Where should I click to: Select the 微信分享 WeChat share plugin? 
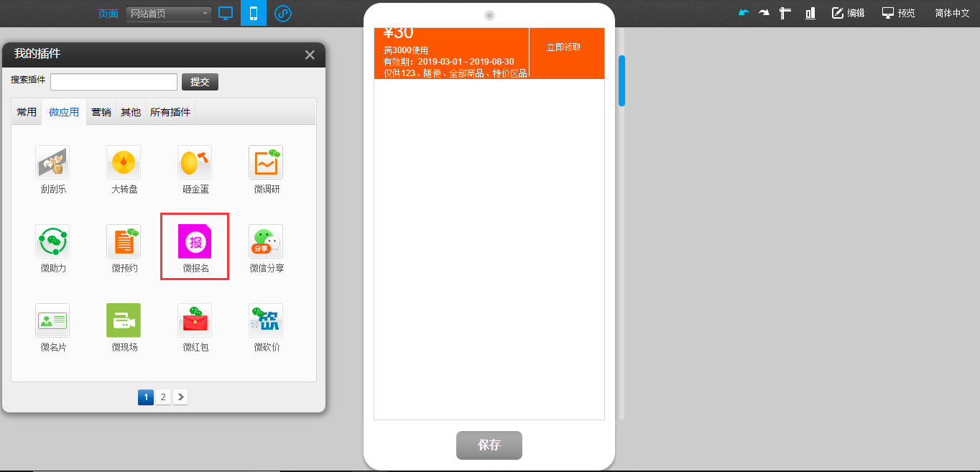click(x=266, y=241)
